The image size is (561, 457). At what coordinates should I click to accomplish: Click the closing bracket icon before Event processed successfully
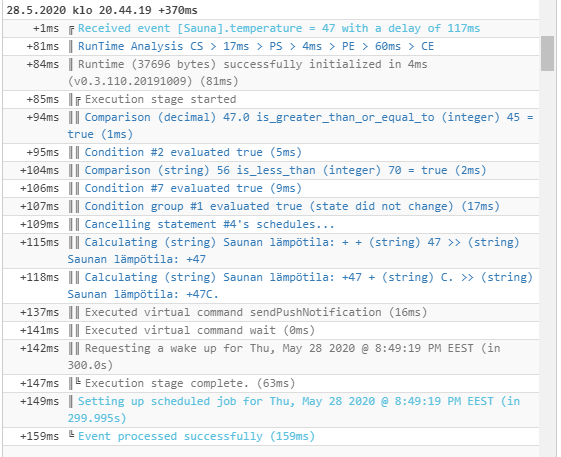[x=72, y=435]
